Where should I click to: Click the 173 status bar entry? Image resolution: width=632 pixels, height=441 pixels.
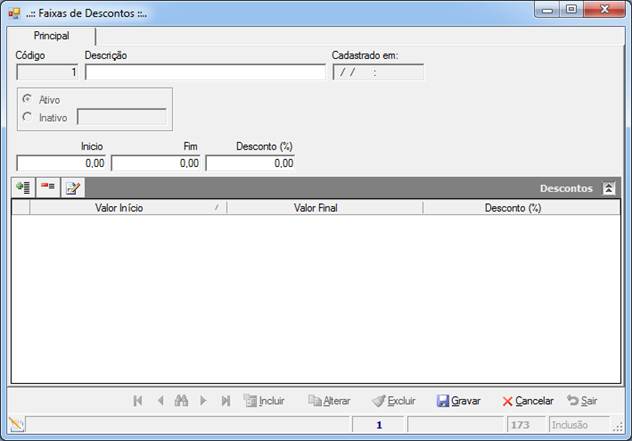coord(526,425)
